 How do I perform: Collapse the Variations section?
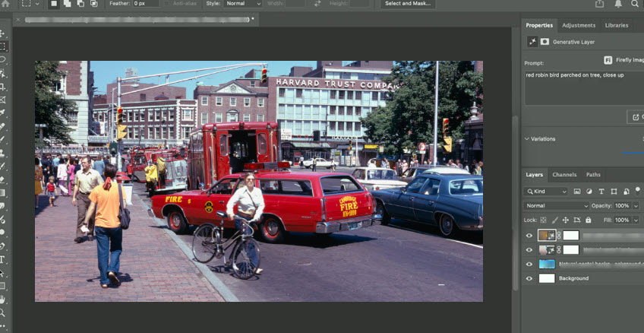527,139
